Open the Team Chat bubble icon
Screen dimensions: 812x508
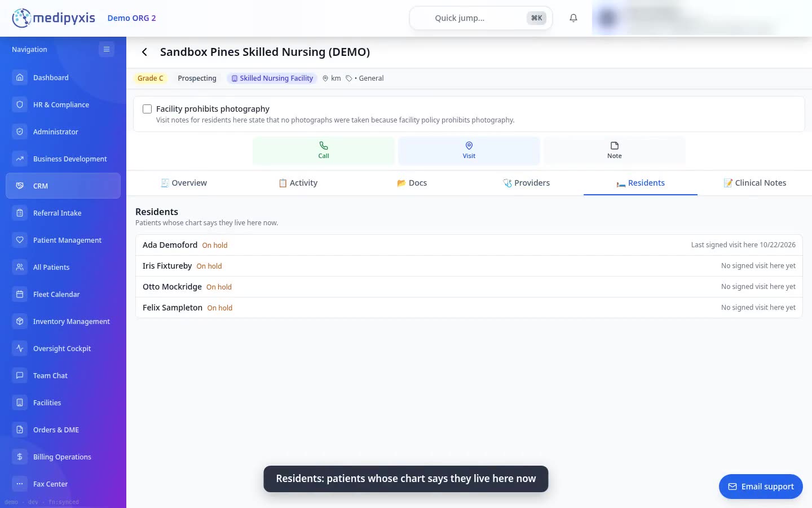pyautogui.click(x=20, y=375)
